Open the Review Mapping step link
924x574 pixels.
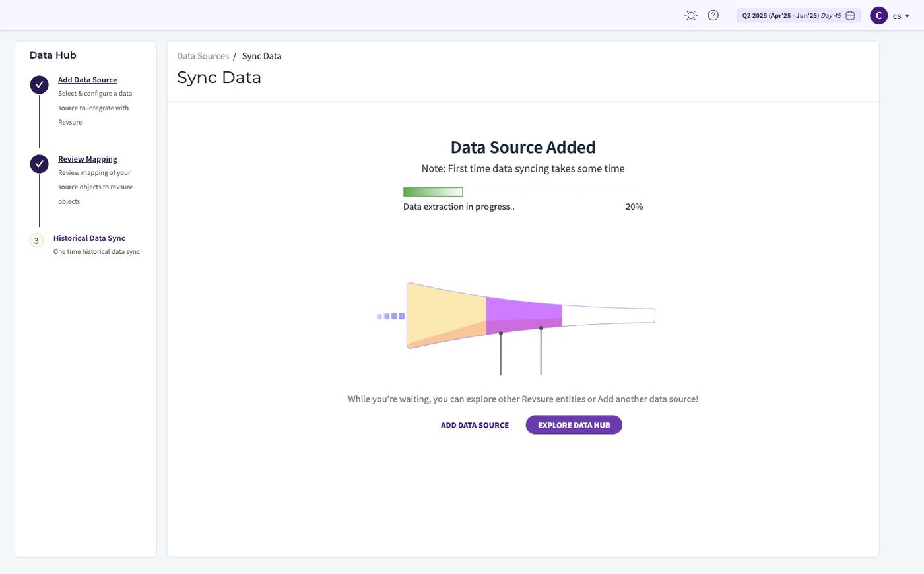coord(87,159)
